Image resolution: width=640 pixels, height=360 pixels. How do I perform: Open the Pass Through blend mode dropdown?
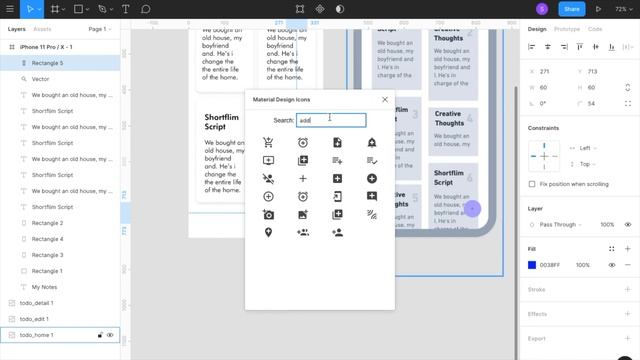[560, 224]
